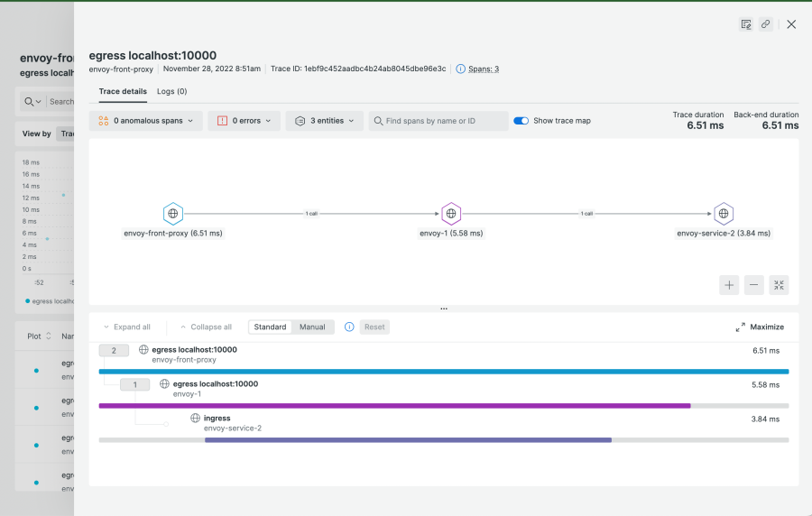The image size is (812, 516).
Task: Open the 0 errors dropdown
Action: 244,121
